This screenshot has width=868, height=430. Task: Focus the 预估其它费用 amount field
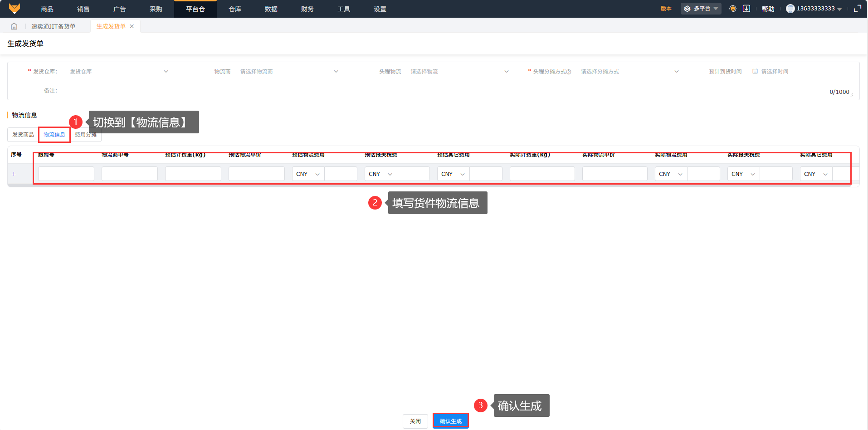(x=486, y=174)
